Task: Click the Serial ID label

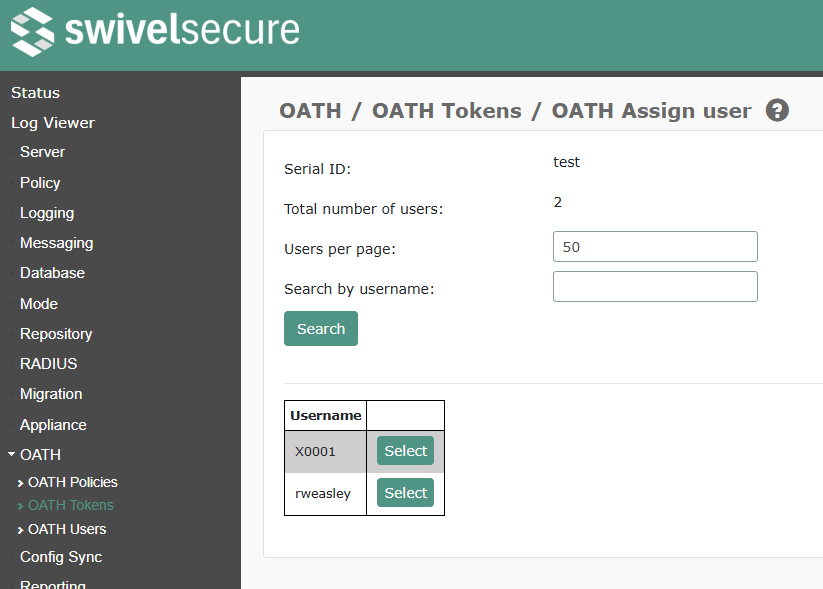Action: pos(317,169)
